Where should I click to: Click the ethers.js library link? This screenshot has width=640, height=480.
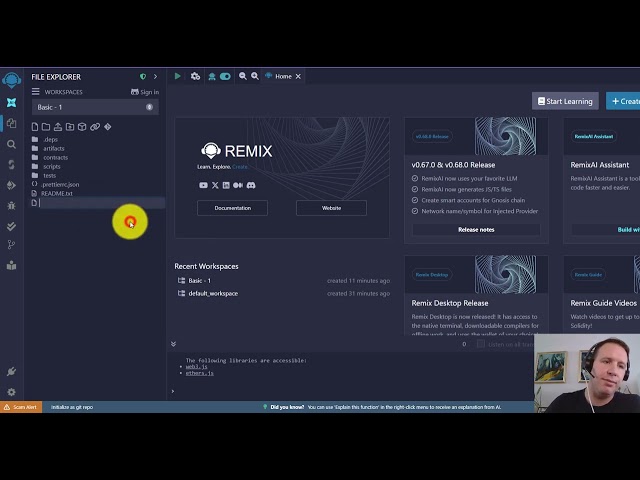click(x=200, y=373)
